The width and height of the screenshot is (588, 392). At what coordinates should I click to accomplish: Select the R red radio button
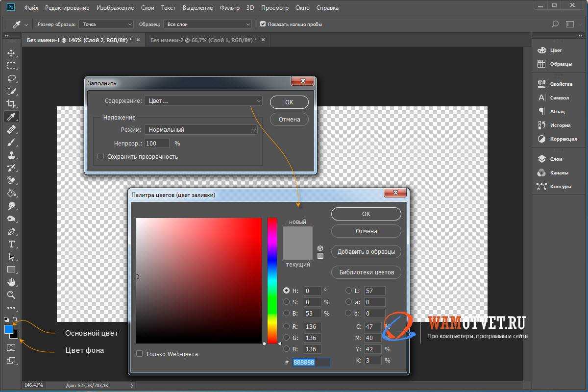coord(287,326)
